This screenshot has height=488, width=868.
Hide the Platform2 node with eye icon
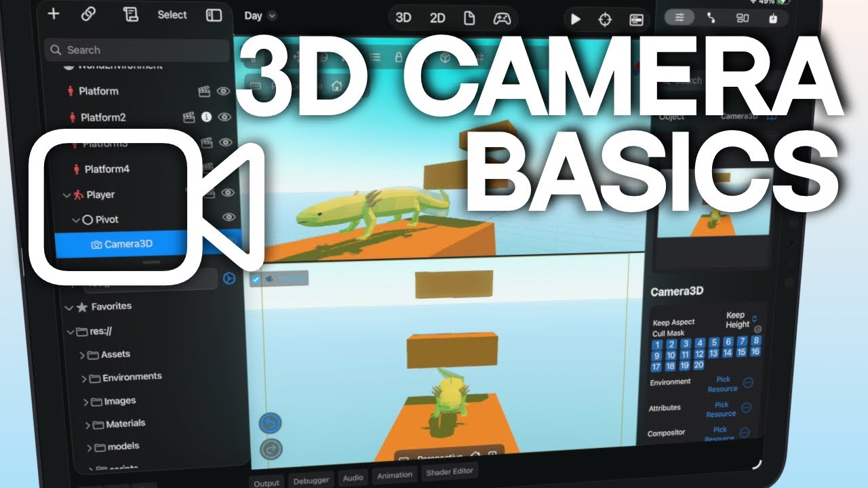coord(224,117)
